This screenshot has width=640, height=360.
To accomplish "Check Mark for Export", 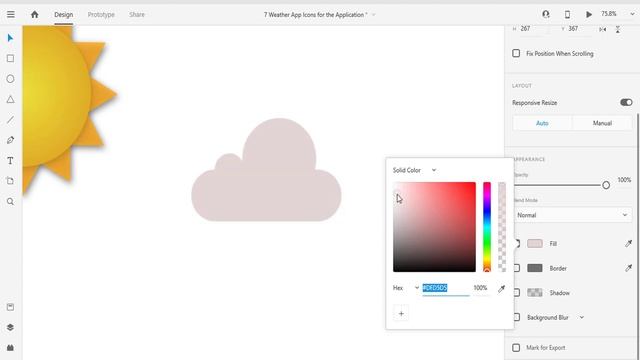I will (x=516, y=347).
